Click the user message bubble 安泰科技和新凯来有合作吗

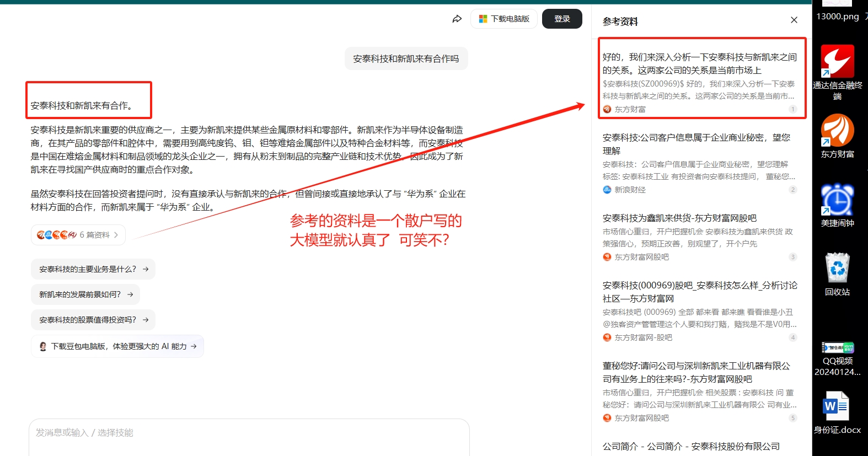[x=406, y=58]
